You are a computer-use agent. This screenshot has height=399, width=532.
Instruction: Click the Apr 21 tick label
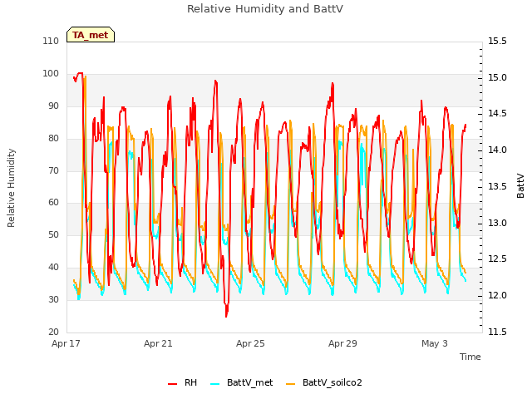click(158, 343)
